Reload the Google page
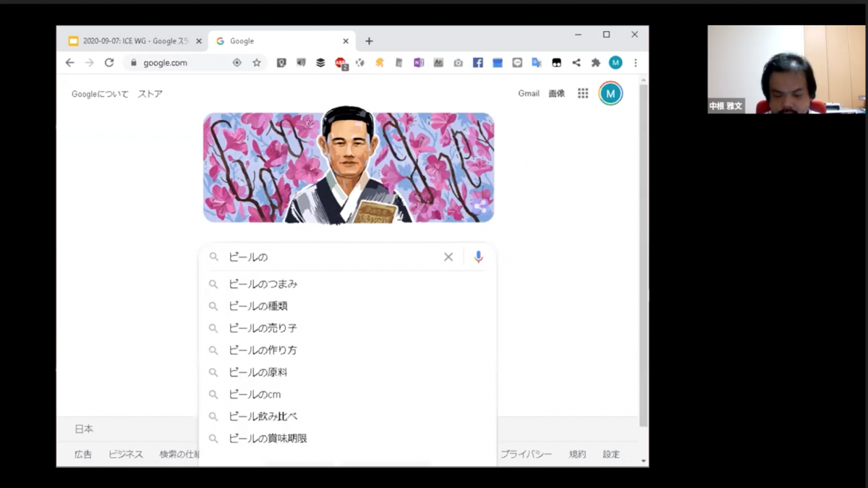Screen dimensions: 868x488 pyautogui.click(x=109, y=63)
